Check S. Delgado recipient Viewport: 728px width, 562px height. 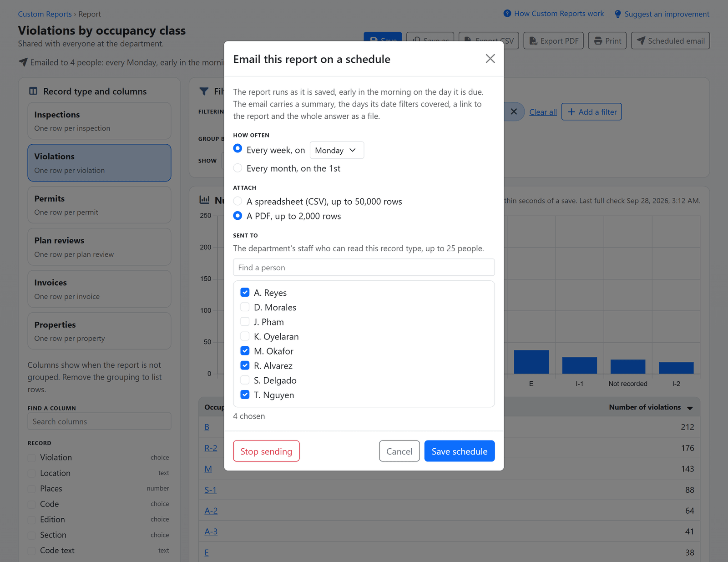[x=245, y=380]
